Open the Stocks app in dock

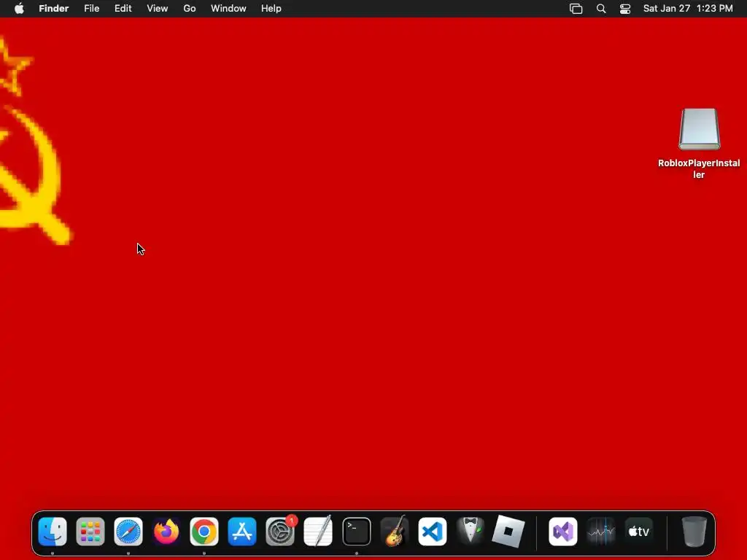601,532
